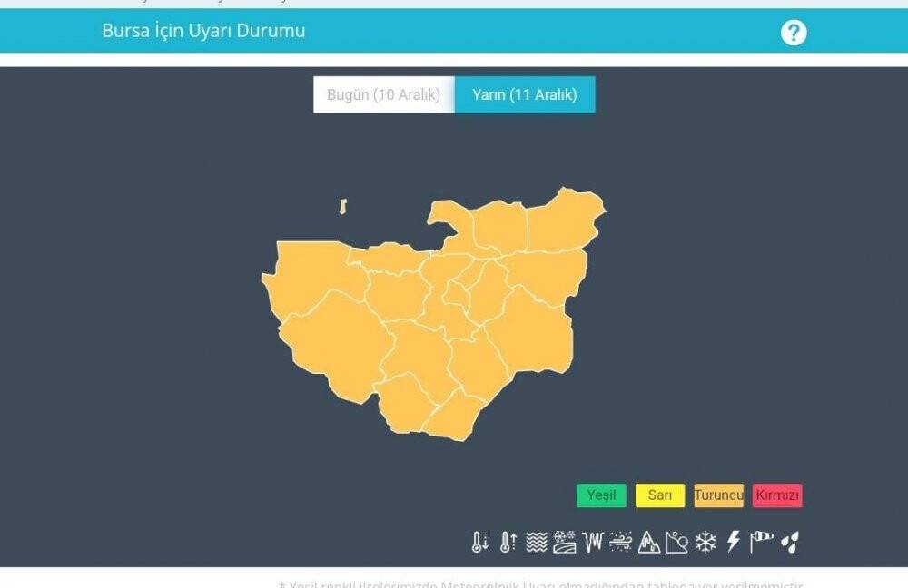The image size is (908, 588).
Task: Click the lightning storm warning icon
Action: coord(732,541)
